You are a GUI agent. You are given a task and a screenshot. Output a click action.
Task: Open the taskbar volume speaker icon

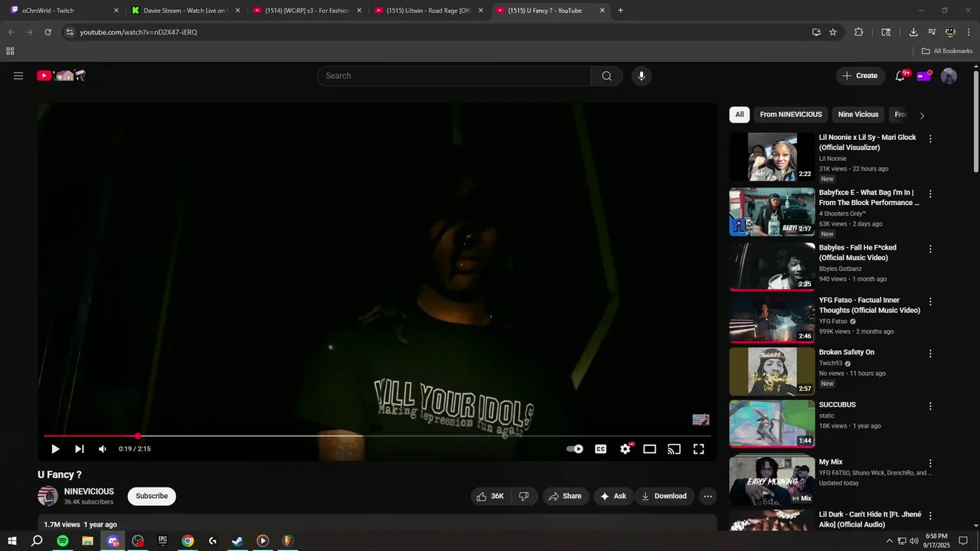(914, 541)
